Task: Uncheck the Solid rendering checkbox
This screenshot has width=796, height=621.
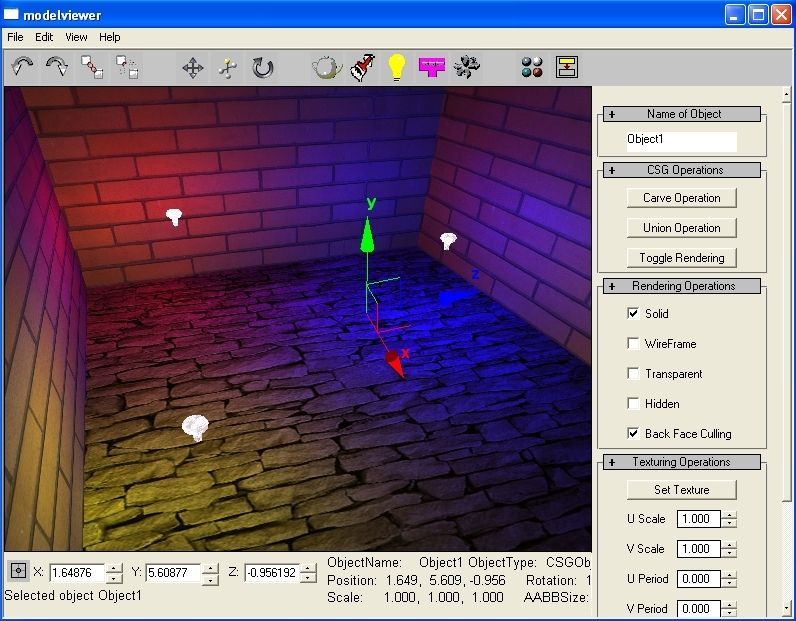Action: coord(633,314)
